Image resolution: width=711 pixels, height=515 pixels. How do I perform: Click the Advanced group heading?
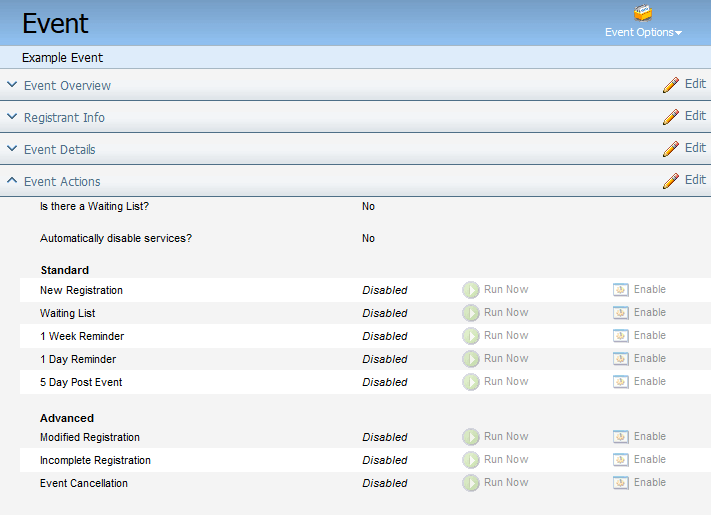pos(67,418)
